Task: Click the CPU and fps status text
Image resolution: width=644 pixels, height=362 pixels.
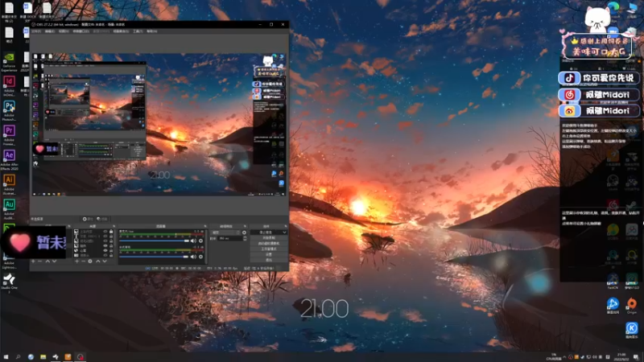Action: (x=222, y=269)
